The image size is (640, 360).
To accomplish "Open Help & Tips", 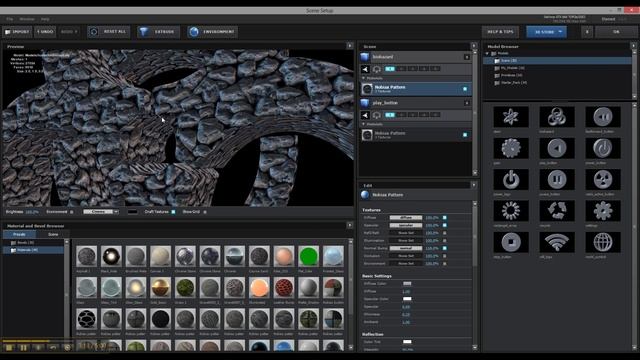I will tap(500, 32).
